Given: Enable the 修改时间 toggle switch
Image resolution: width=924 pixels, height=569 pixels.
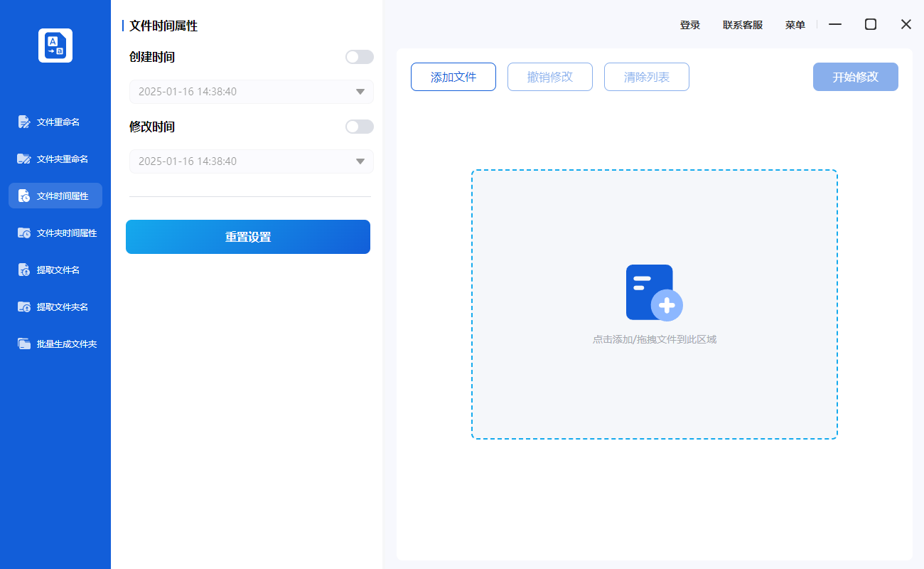Looking at the screenshot, I should point(359,127).
